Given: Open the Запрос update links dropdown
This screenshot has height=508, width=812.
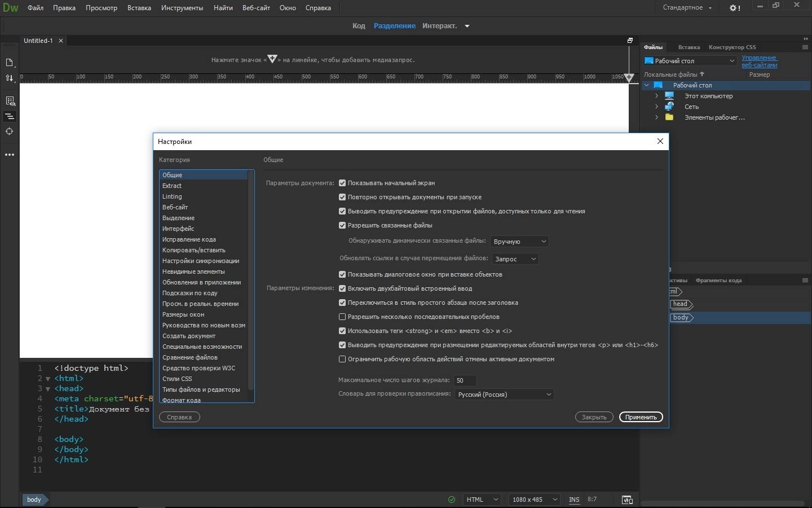Looking at the screenshot, I should 515,259.
